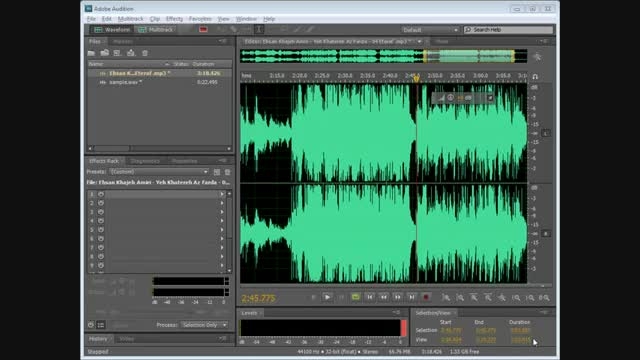
Task: Toggle loop playback in transport controls
Action: click(356, 297)
